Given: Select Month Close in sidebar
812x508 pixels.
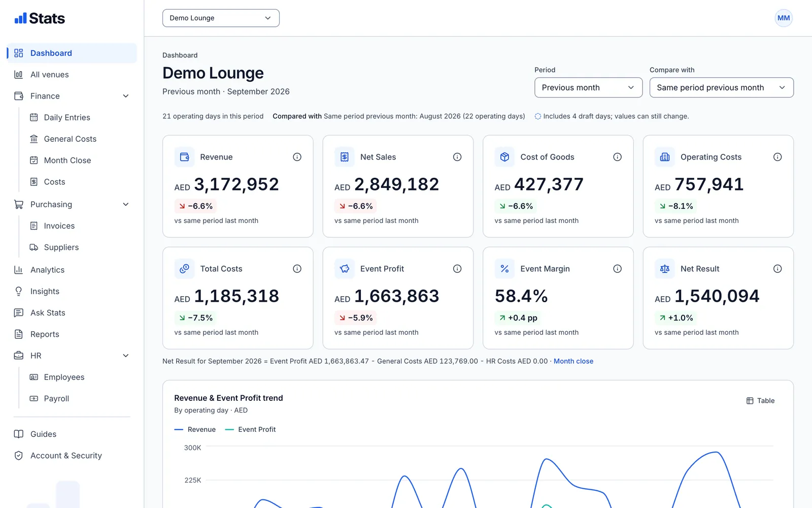Looking at the screenshot, I should 80,161.
